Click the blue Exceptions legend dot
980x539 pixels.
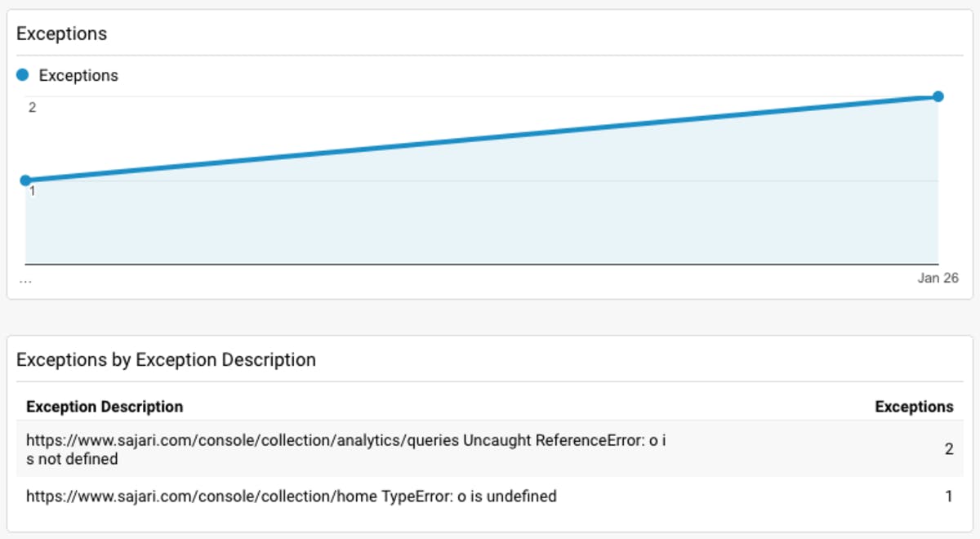click(23, 75)
